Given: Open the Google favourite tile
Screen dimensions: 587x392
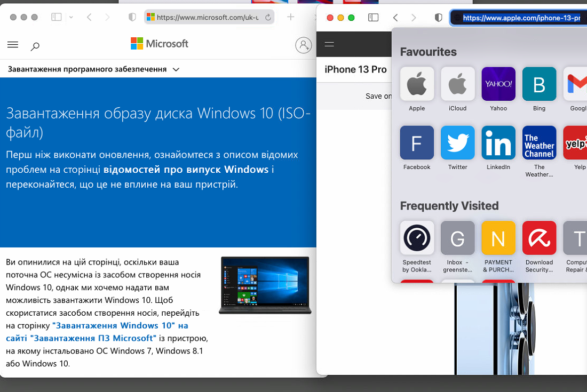Looking at the screenshot, I should tap(575, 84).
